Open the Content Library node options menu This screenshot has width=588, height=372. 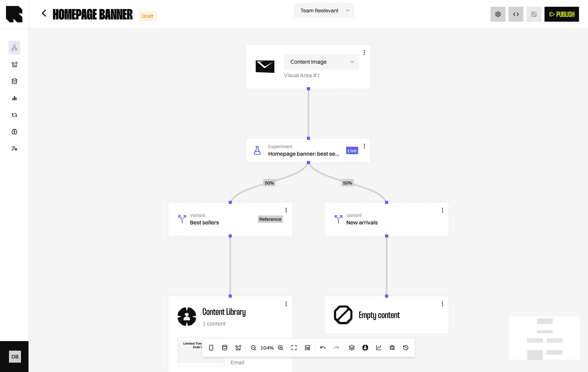(x=286, y=304)
